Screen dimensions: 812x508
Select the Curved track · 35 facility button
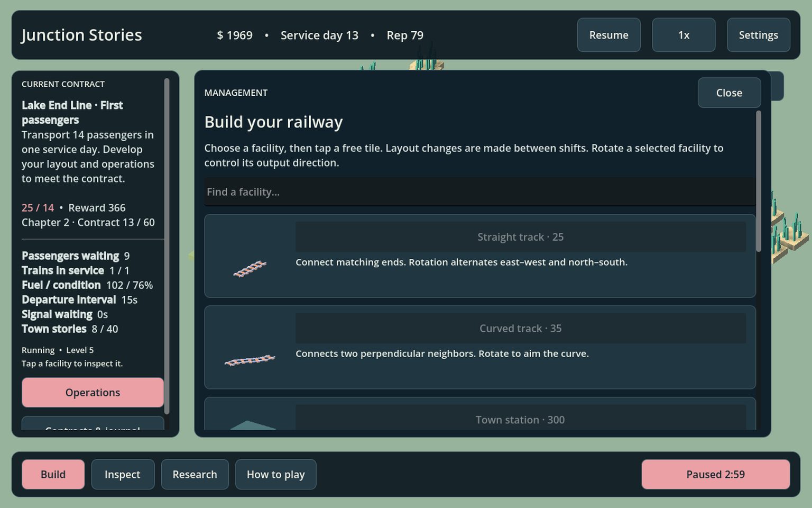point(520,329)
